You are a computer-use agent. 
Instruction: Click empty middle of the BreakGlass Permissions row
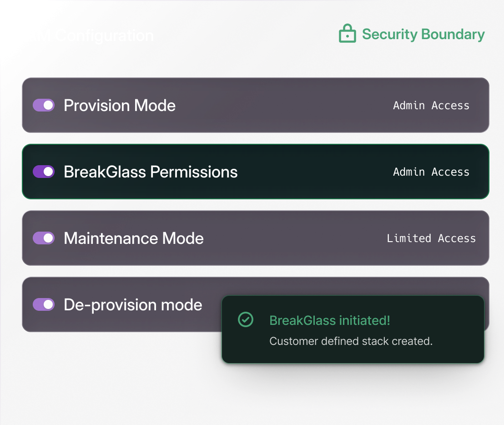314,172
